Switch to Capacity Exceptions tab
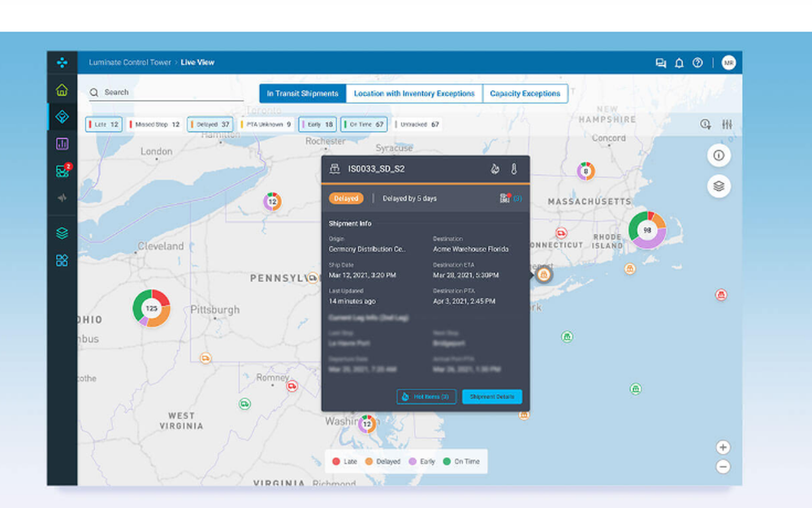This screenshot has height=508, width=812. pyautogui.click(x=525, y=93)
